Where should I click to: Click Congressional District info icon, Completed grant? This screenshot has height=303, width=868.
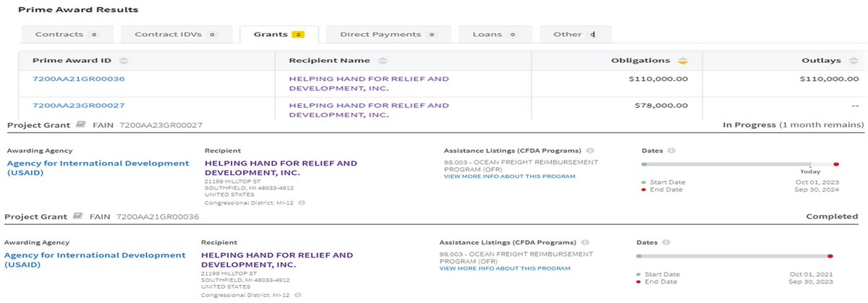[298, 294]
